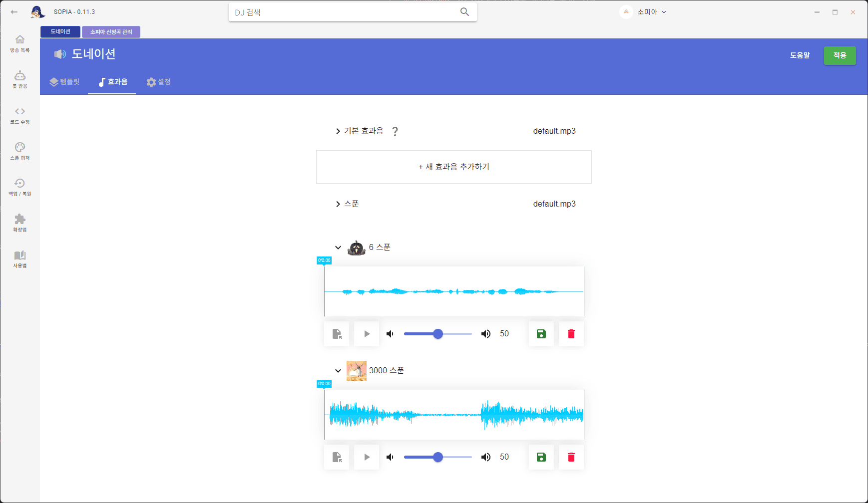Open the 방송 목록 sidebar panel
This screenshot has height=503, width=868.
pos(19,43)
